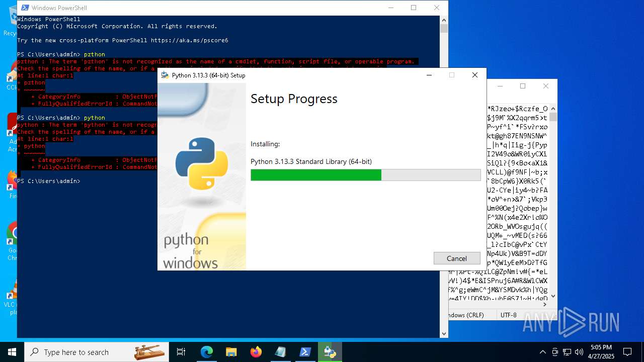The image size is (644, 362).
Task: Click the 'pzthon' command in PowerShell
Action: [95, 54]
